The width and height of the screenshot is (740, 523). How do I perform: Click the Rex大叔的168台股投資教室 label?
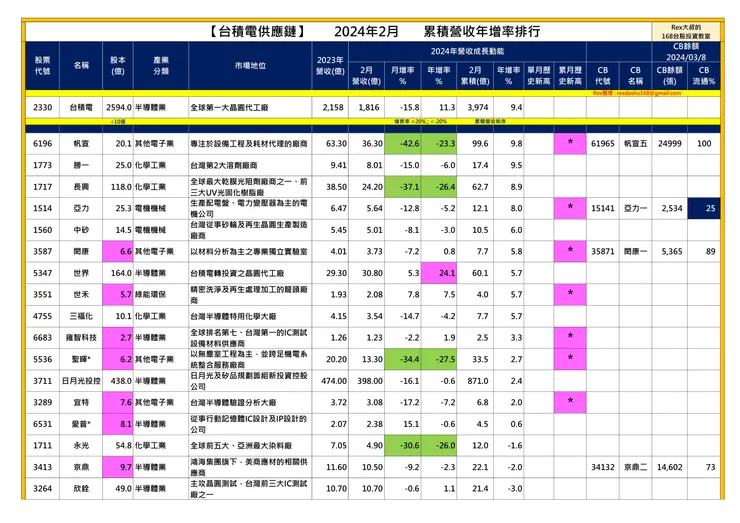click(x=686, y=32)
